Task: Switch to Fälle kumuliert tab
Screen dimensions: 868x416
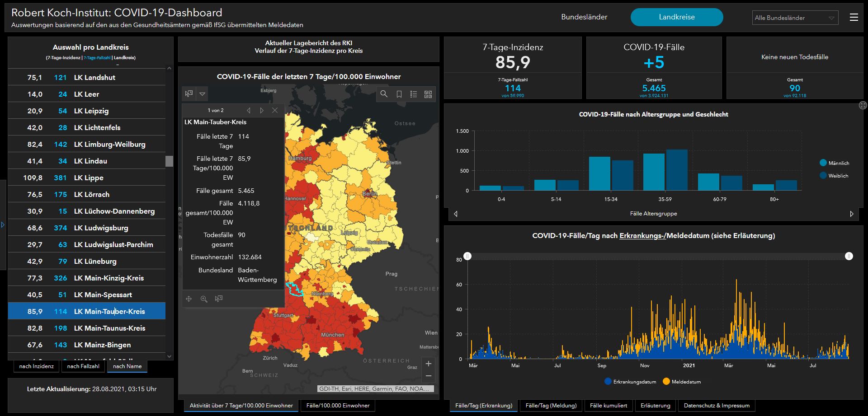Action: (608, 405)
